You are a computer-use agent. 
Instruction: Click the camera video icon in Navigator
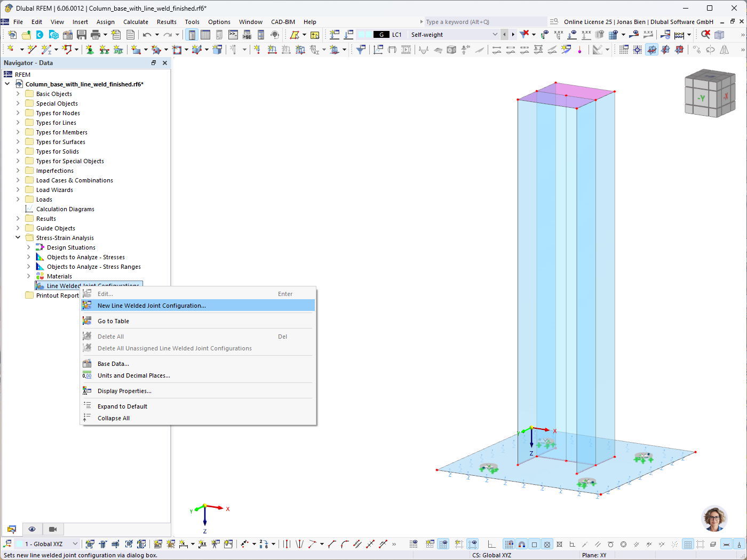(53, 529)
